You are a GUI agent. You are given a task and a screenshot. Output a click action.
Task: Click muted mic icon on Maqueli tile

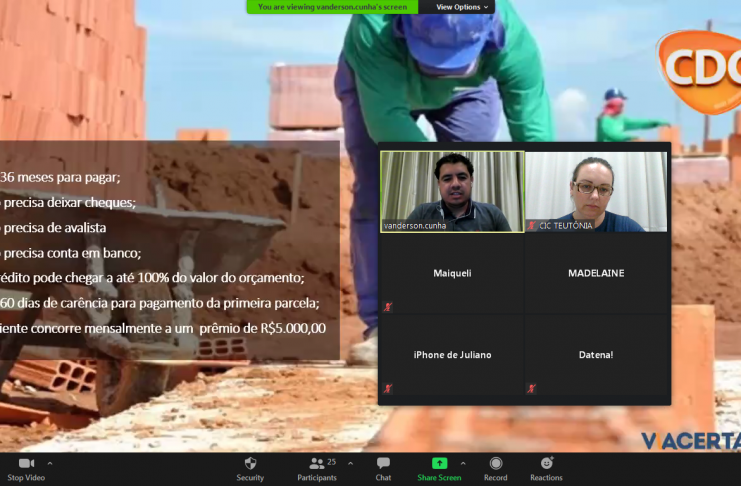pos(388,307)
